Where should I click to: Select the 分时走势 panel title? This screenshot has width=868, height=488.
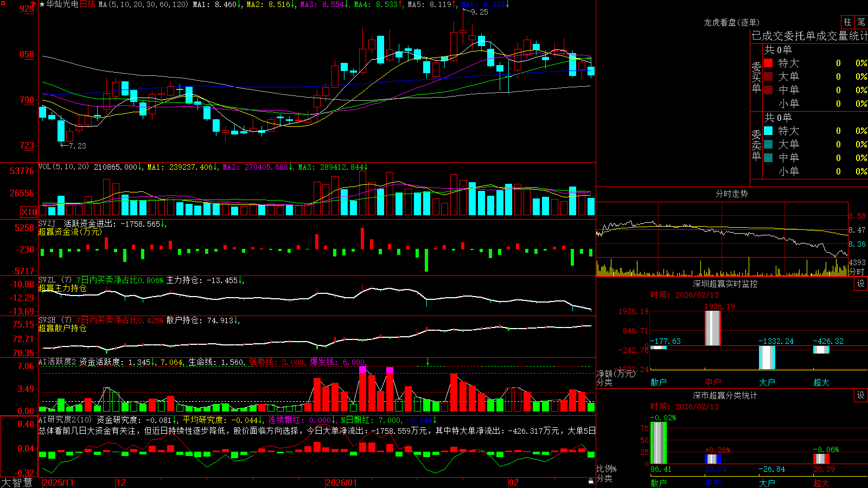coord(731,194)
